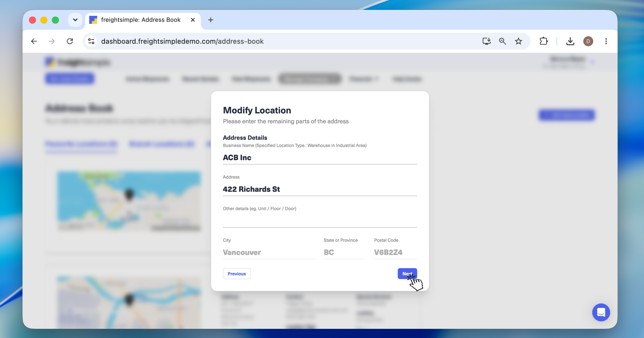644x338 pixels.
Task: Open the Chrome profile avatar D
Action: [588, 41]
